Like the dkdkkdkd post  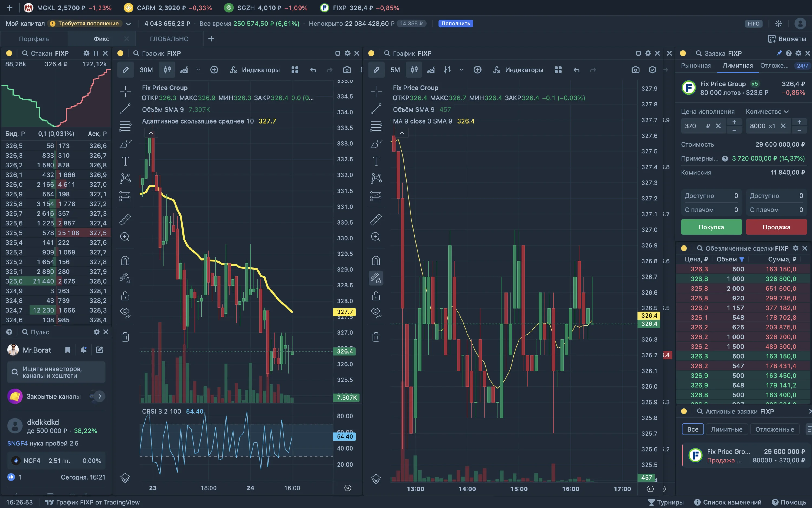click(11, 477)
